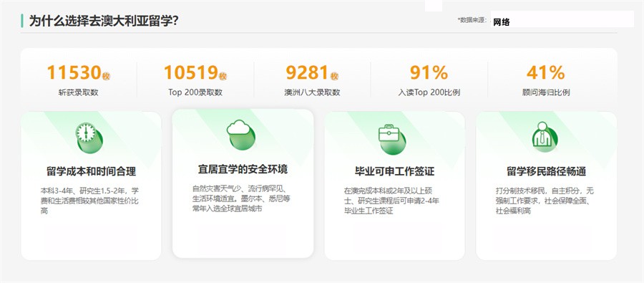Click the 斩获录取数 label
The height and width of the screenshot is (283, 644).
(79, 92)
